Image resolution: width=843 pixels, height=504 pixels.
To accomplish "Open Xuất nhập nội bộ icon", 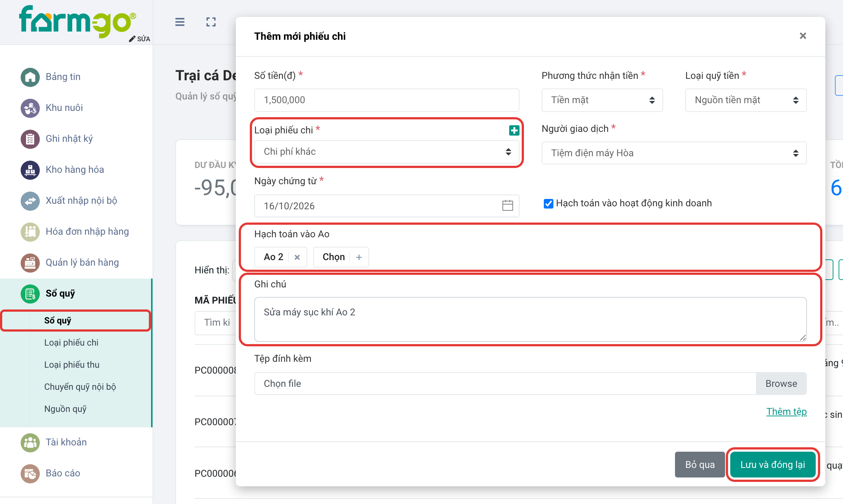I will point(30,201).
